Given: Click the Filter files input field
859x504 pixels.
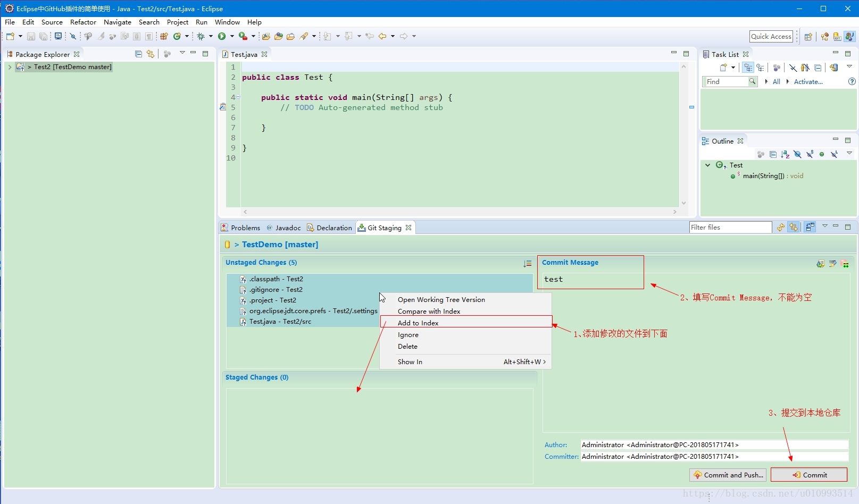Looking at the screenshot, I should tap(730, 228).
